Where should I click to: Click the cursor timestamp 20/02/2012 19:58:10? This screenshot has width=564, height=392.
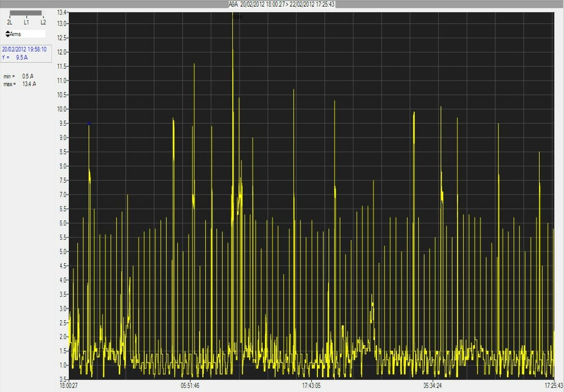click(24, 50)
